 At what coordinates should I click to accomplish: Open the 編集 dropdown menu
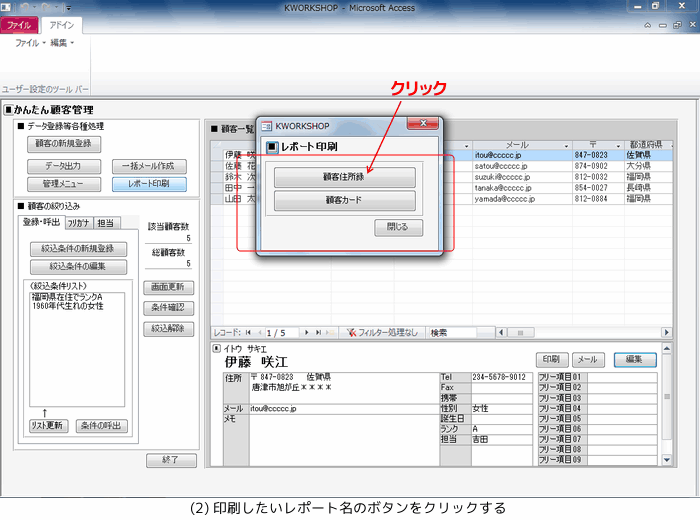point(62,43)
